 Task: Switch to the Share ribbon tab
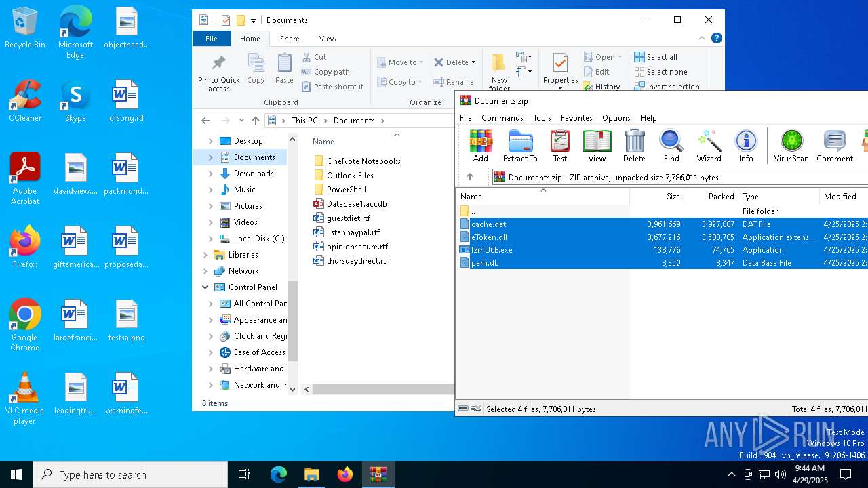(290, 39)
